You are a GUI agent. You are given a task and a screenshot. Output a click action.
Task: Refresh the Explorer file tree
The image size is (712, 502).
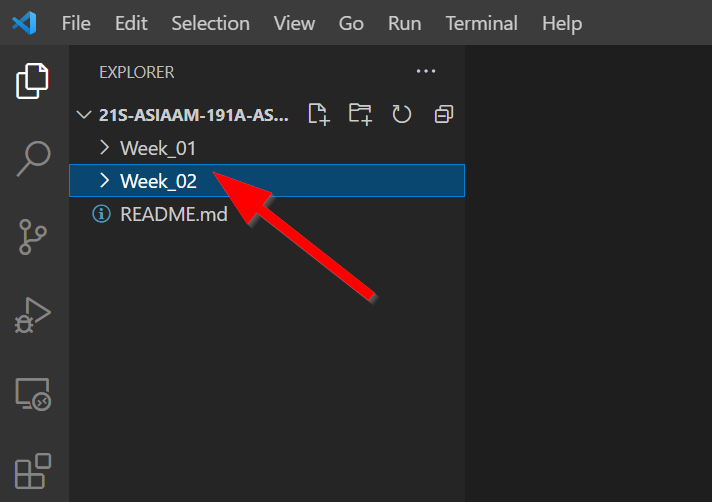click(x=402, y=114)
